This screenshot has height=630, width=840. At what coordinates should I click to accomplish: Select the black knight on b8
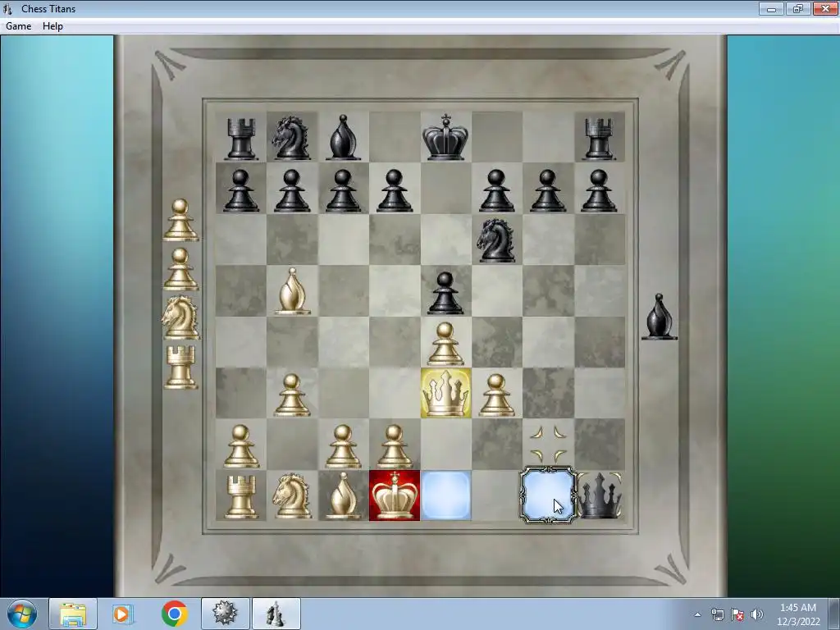(291, 138)
